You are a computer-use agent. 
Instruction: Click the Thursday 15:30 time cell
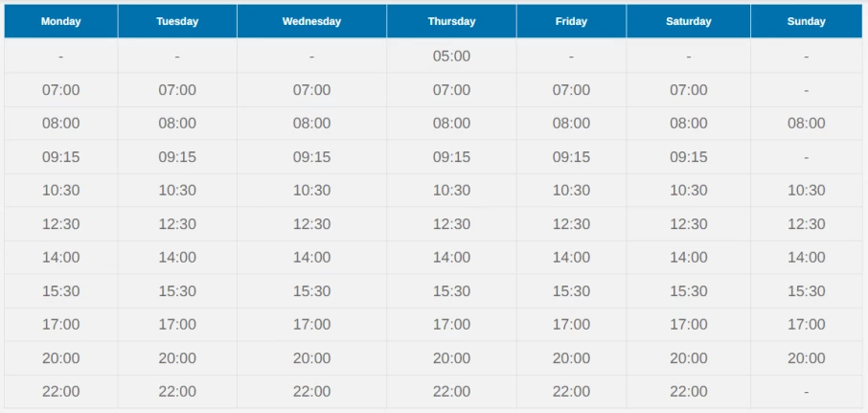[451, 290]
